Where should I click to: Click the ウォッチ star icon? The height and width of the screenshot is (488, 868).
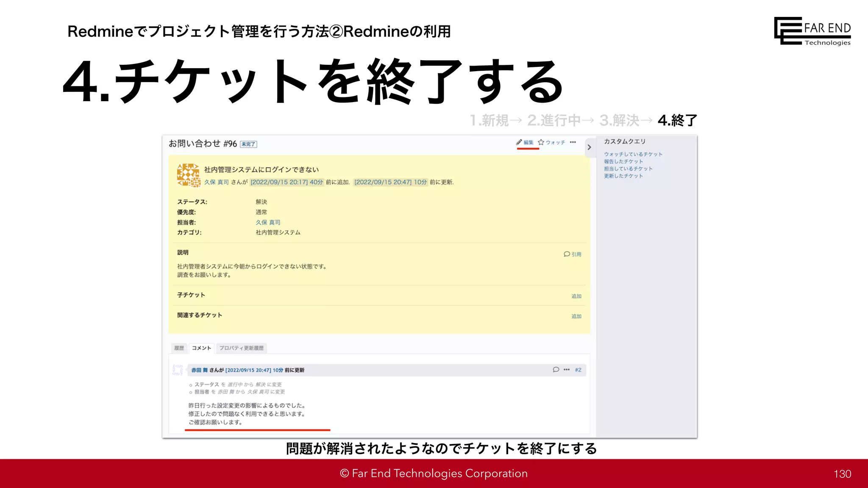541,142
